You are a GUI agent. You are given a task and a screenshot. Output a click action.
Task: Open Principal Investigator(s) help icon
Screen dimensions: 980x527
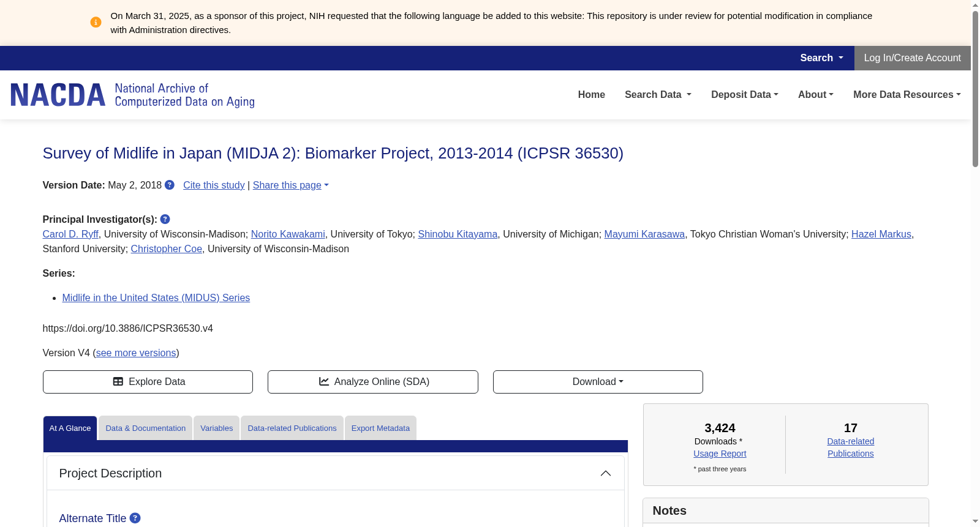coord(165,219)
